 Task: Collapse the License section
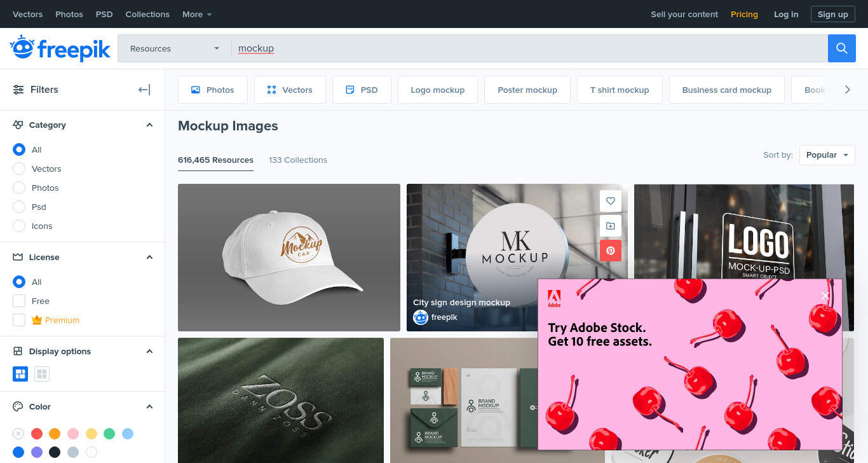pos(149,258)
